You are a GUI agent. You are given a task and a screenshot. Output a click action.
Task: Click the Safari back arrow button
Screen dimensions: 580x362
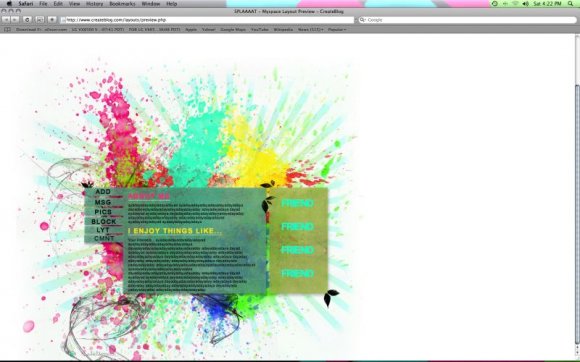click(x=6, y=20)
